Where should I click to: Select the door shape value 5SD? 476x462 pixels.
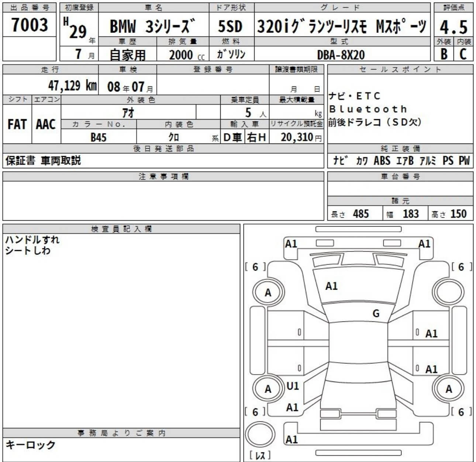230,27
